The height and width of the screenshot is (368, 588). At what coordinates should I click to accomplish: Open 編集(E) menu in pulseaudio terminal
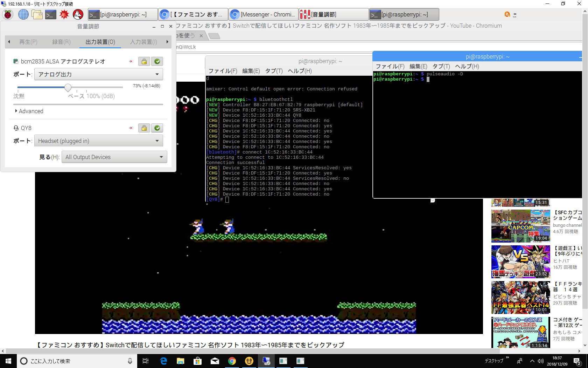click(x=418, y=66)
